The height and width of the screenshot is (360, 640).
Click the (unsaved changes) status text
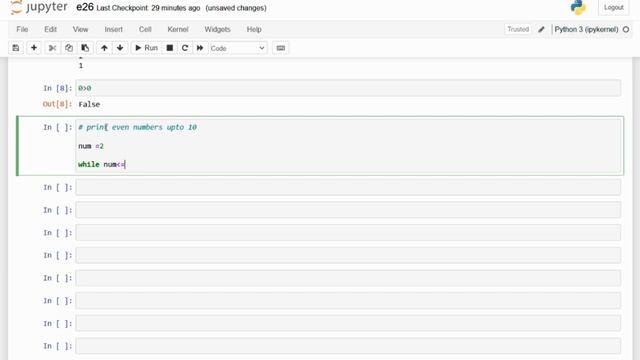pos(236,8)
